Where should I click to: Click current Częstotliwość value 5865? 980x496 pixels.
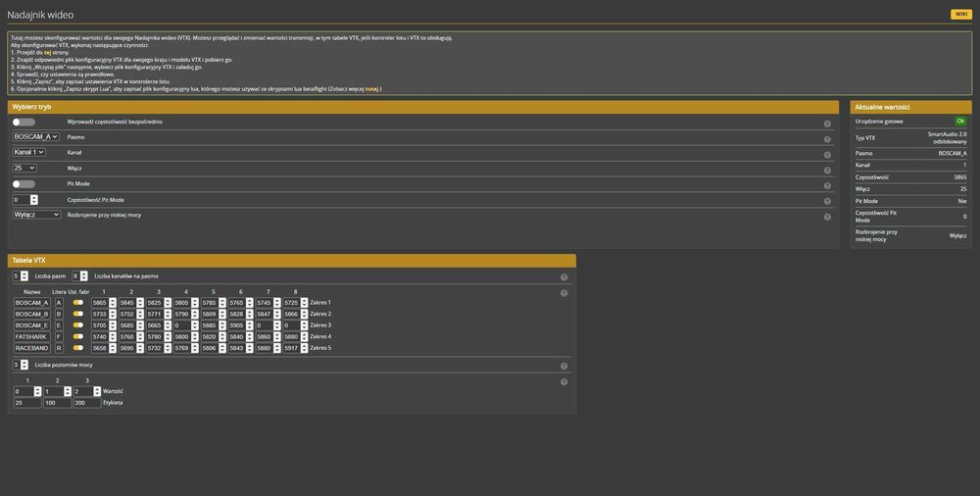960,177
